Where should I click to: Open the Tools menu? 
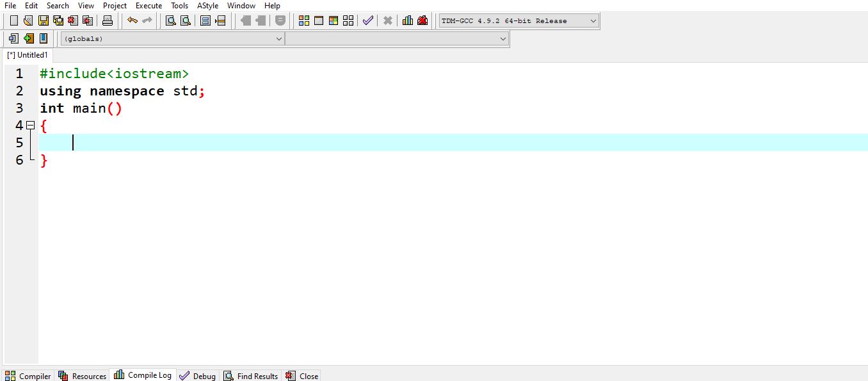pos(180,6)
